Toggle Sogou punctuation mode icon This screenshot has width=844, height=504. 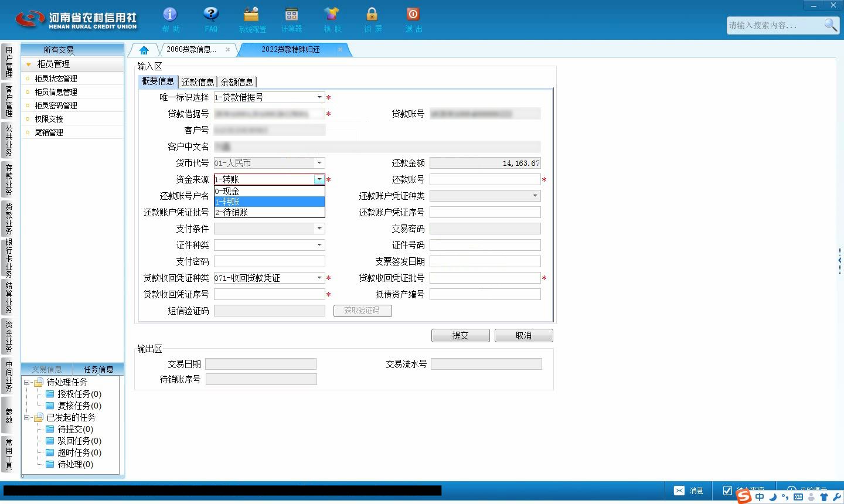(x=785, y=497)
